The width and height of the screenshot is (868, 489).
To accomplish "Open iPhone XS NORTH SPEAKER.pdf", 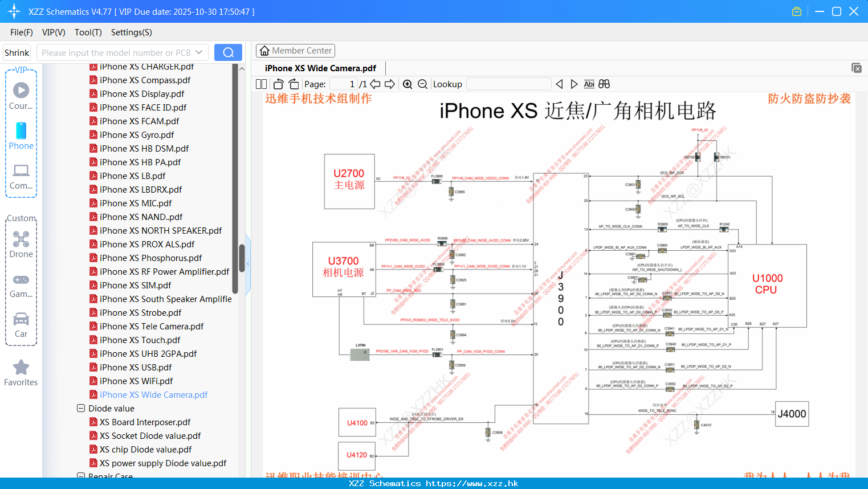I will [161, 231].
